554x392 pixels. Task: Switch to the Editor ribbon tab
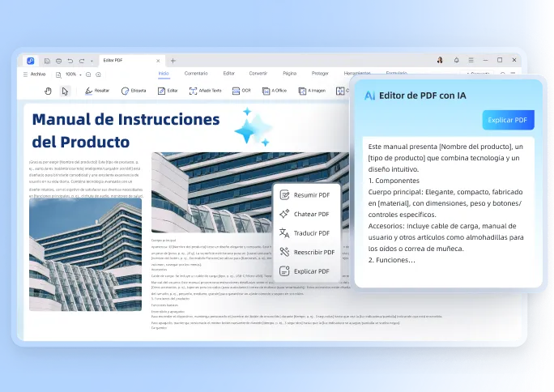[229, 73]
